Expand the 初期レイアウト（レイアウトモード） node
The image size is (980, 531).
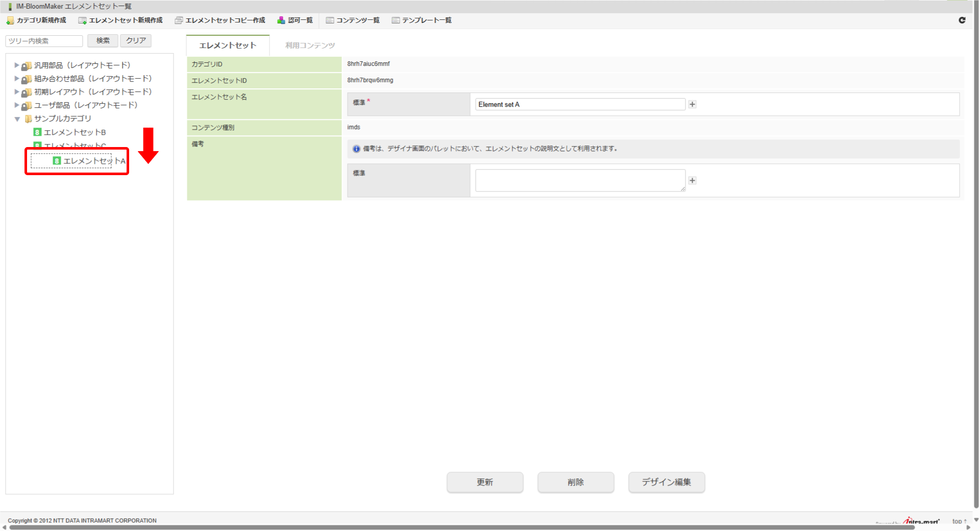[16, 92]
